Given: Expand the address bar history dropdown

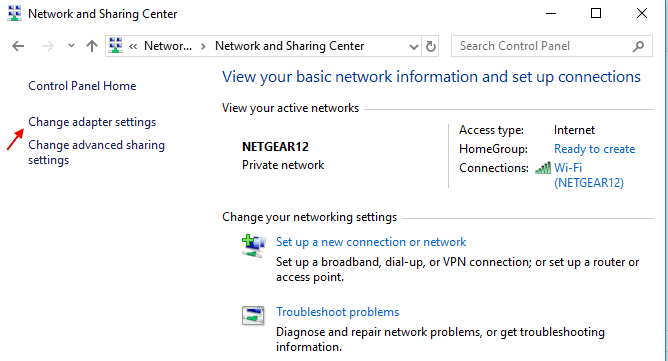Looking at the screenshot, I should [413, 46].
